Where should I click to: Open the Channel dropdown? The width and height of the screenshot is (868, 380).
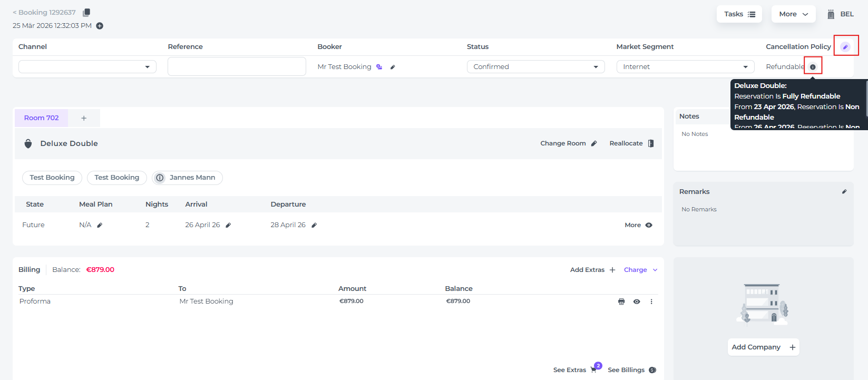coord(87,67)
